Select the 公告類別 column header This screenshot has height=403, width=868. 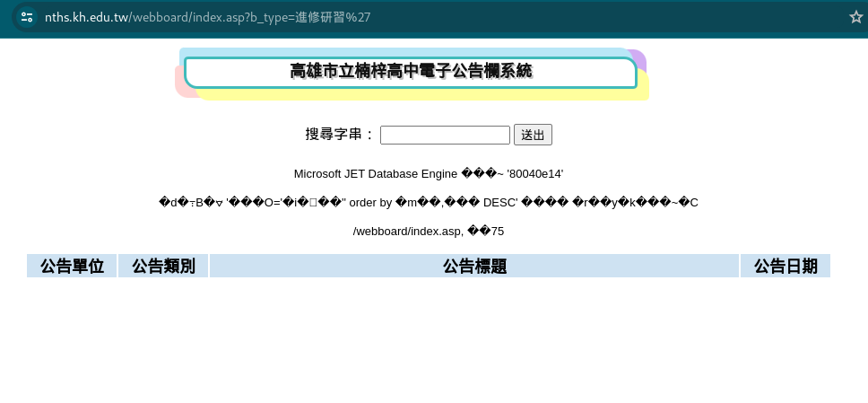[163, 266]
